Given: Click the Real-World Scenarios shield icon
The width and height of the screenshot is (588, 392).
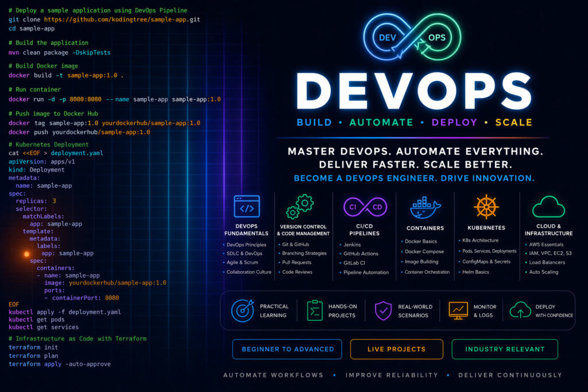Looking at the screenshot, I should 382,311.
